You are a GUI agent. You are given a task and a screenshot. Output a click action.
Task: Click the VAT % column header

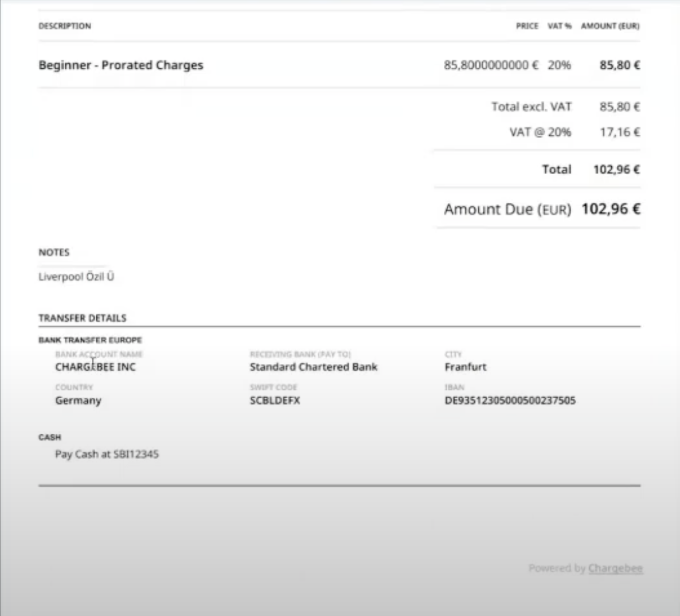coord(559,26)
